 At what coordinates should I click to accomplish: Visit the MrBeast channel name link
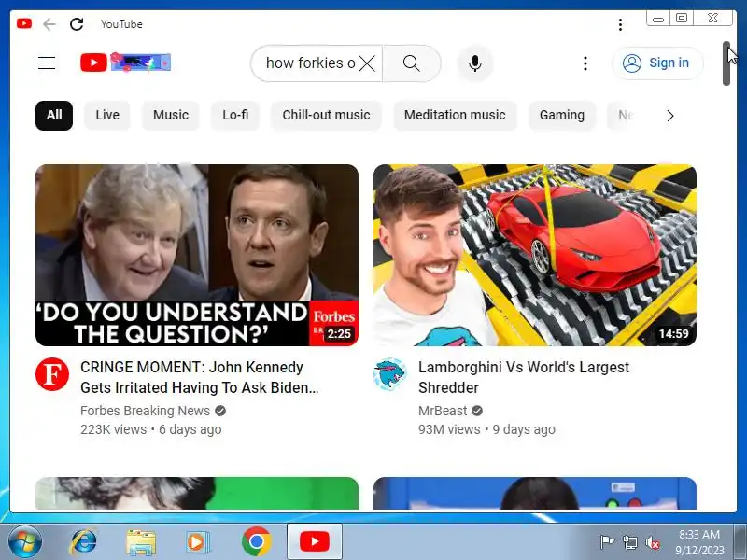pos(443,411)
